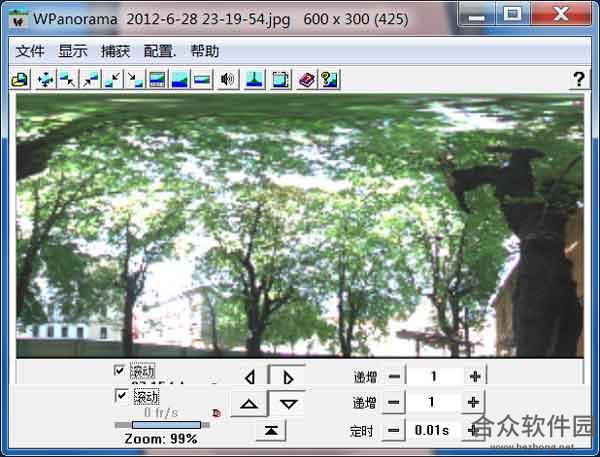The height and width of the screenshot is (457, 600).
Task: Click the black question mark at toolbar right
Action: click(579, 80)
